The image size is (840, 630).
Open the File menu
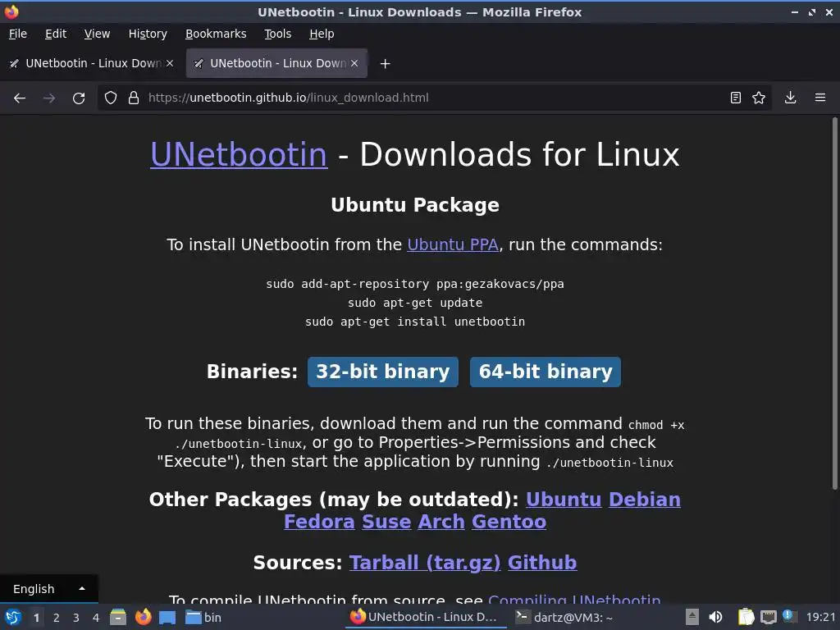(x=18, y=34)
